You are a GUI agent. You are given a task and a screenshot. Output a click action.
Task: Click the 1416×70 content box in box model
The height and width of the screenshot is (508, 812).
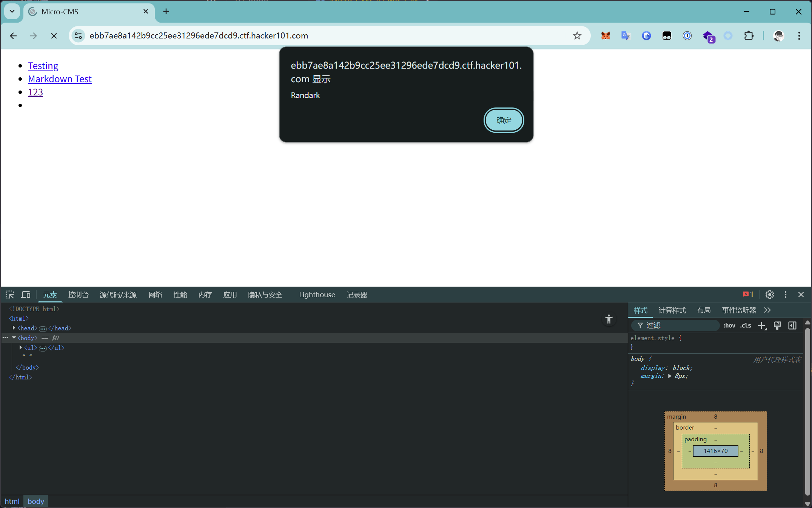[x=715, y=451]
